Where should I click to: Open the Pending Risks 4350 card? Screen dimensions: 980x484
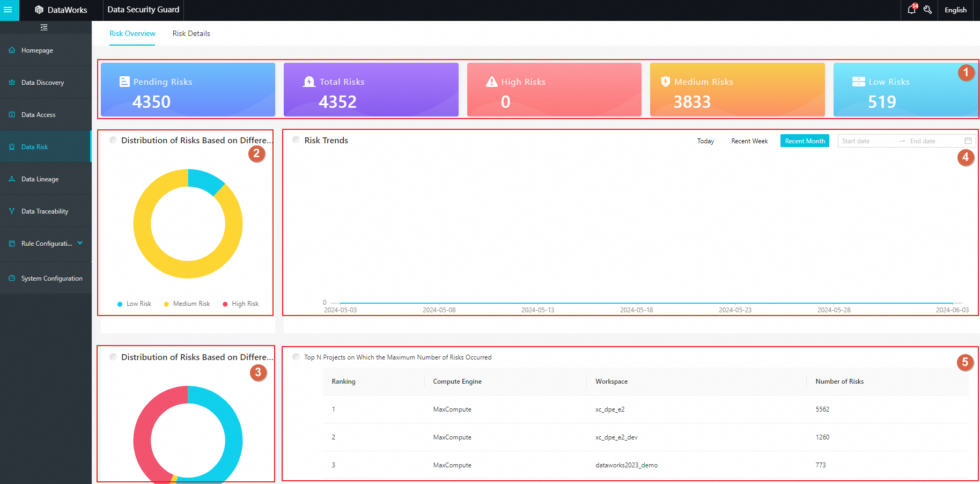tap(188, 90)
